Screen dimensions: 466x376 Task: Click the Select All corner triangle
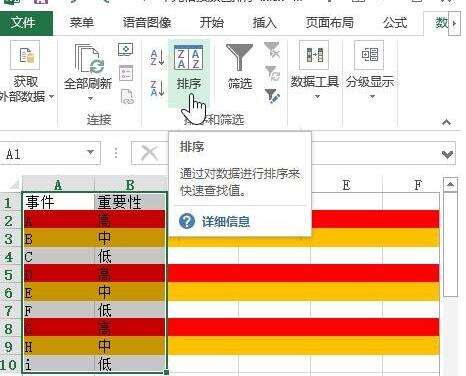[13, 184]
